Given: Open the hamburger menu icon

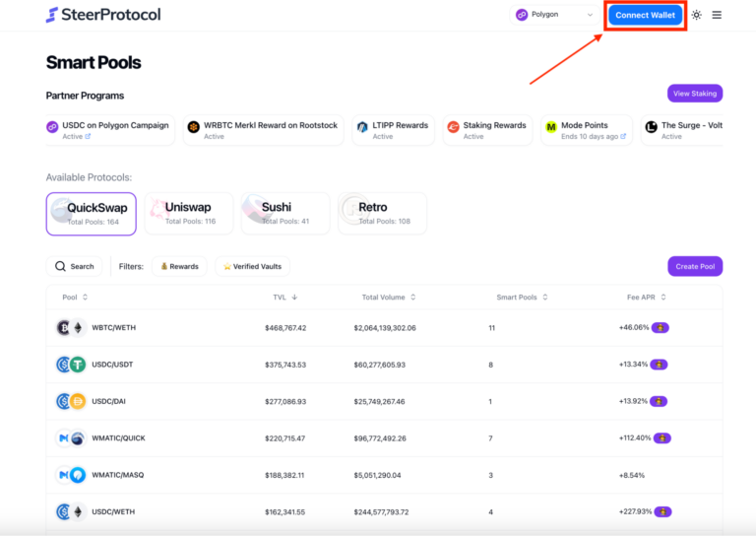Looking at the screenshot, I should (717, 15).
